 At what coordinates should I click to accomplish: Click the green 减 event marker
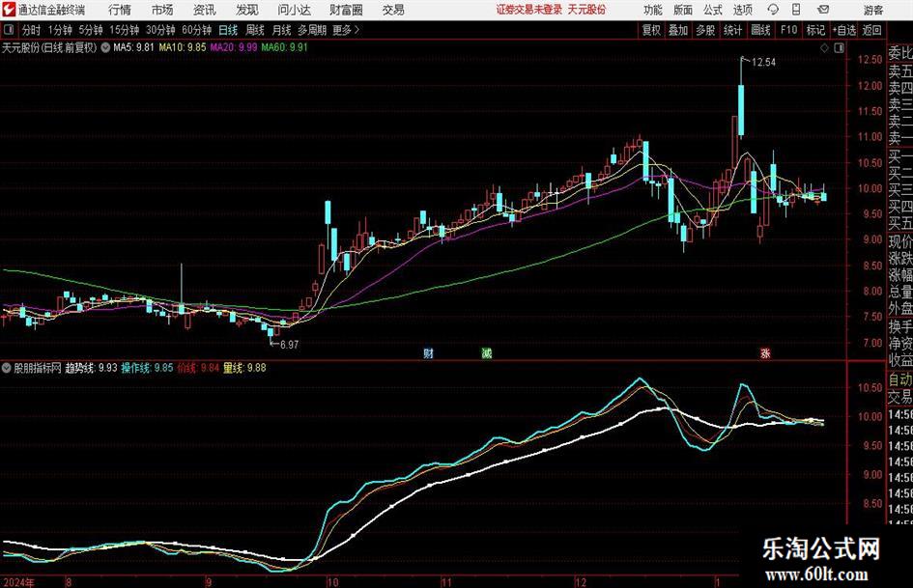click(x=487, y=353)
